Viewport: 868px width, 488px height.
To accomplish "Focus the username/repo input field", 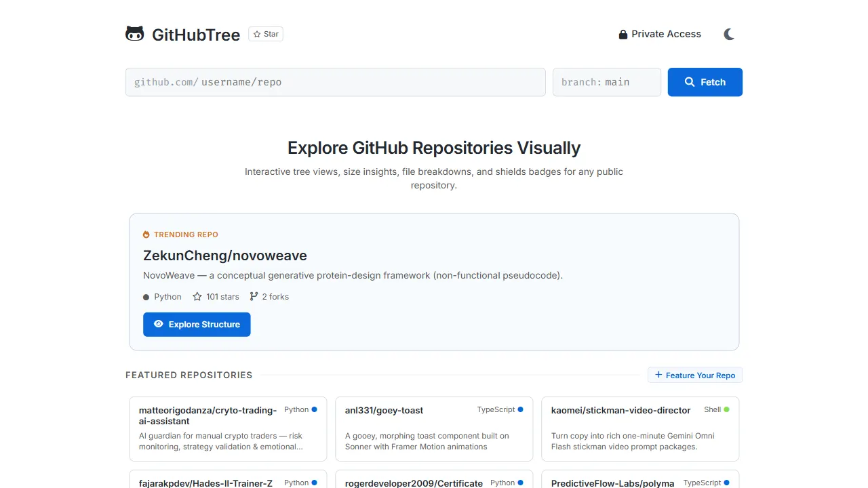I will 336,82.
